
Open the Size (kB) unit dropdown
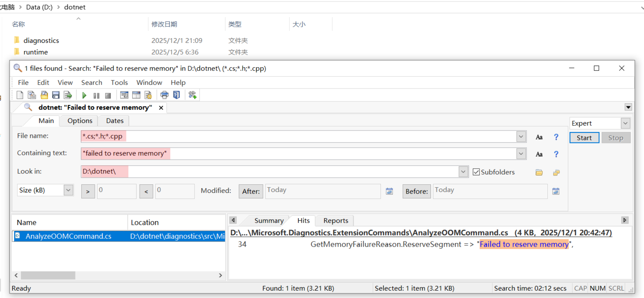click(68, 190)
